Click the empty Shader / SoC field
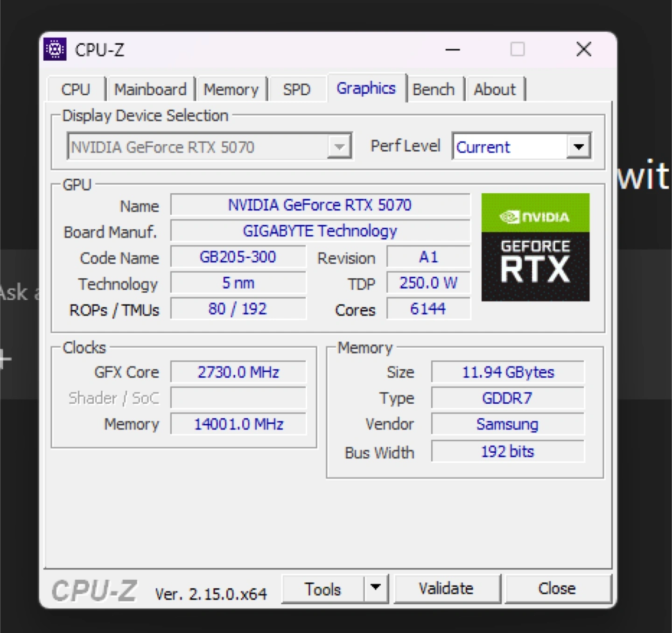Viewport: 672px width, 633px height. (238, 398)
